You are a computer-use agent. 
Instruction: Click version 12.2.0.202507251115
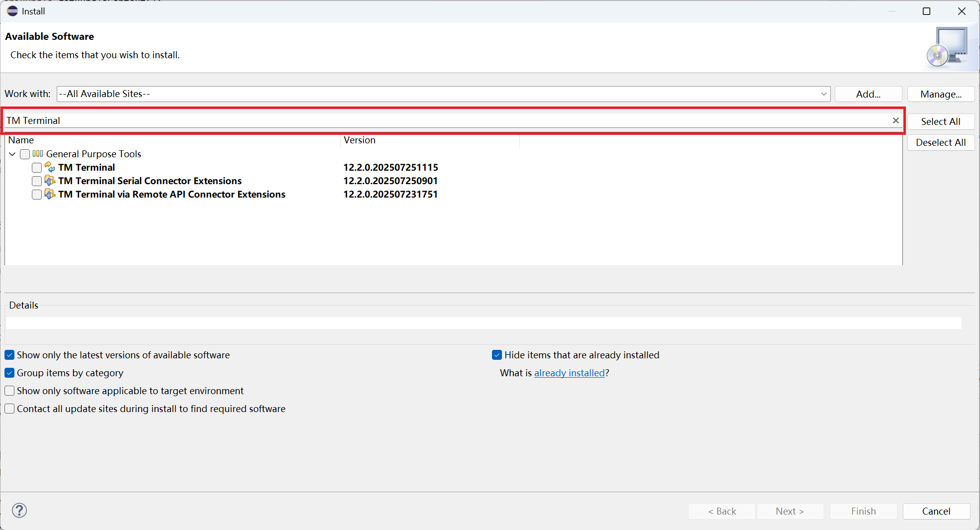click(391, 167)
